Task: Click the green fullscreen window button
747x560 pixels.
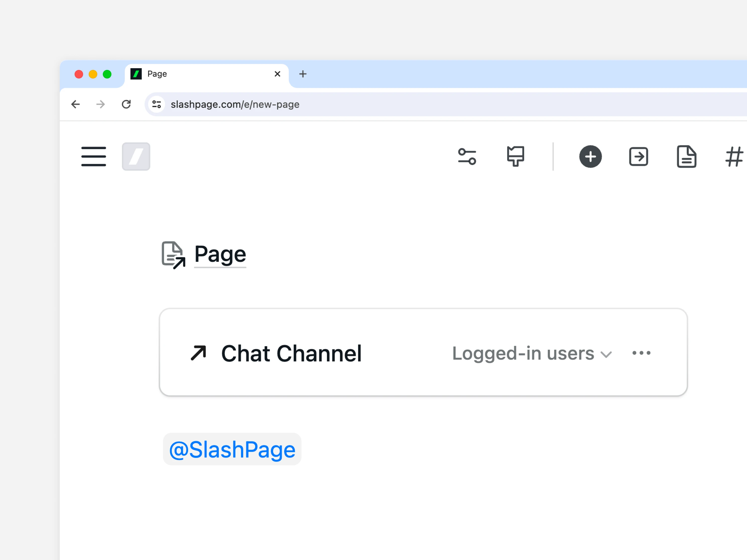Action: point(107,74)
